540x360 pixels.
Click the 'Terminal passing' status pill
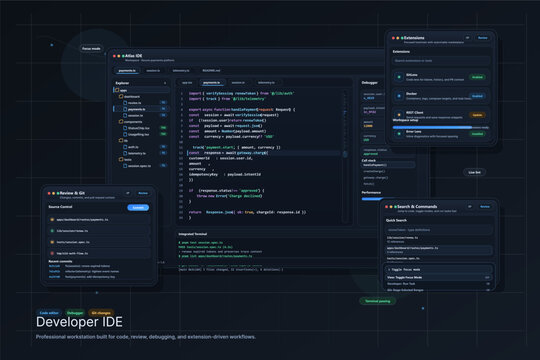pyautogui.click(x=377, y=301)
